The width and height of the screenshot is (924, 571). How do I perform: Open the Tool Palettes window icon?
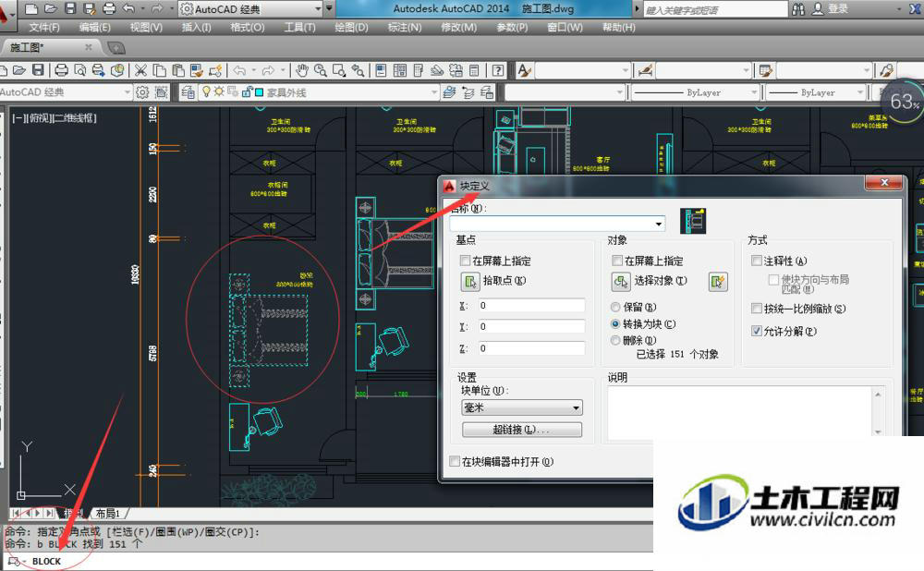[419, 71]
